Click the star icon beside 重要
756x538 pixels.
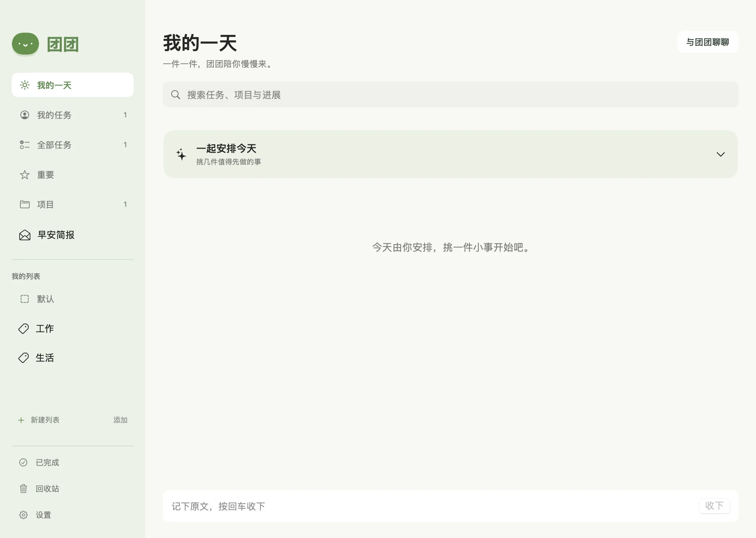point(25,175)
